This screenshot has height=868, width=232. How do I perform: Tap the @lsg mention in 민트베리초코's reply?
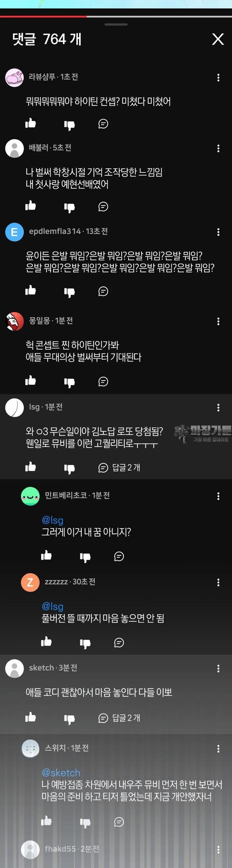point(53,520)
